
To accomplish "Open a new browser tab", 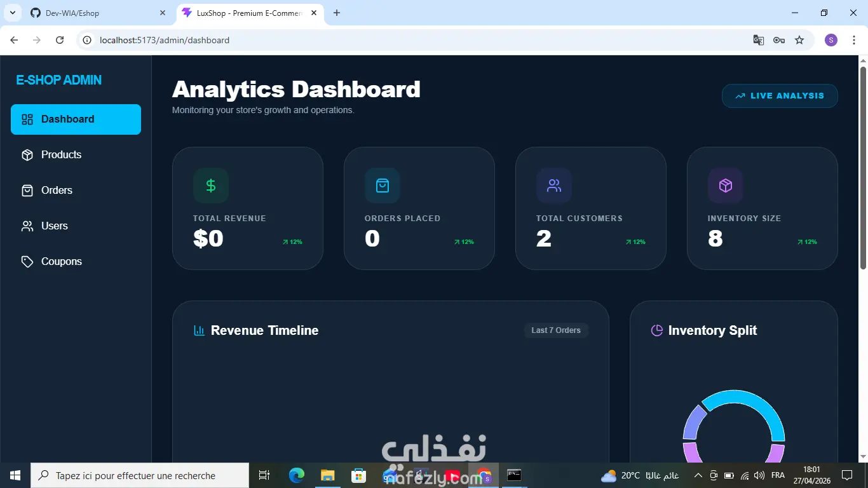I will 337,13.
